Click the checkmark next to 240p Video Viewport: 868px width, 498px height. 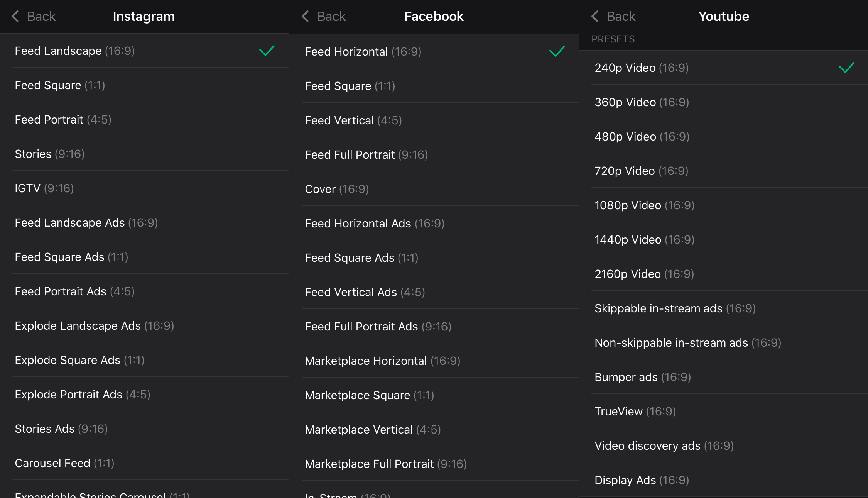point(846,68)
